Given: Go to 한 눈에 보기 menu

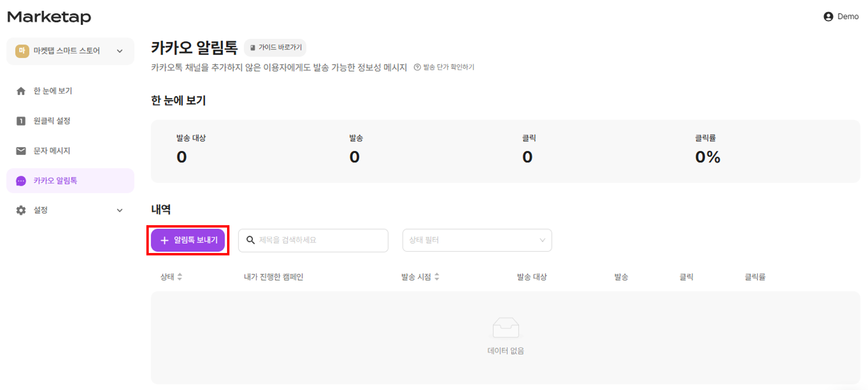Looking at the screenshot, I should (52, 91).
